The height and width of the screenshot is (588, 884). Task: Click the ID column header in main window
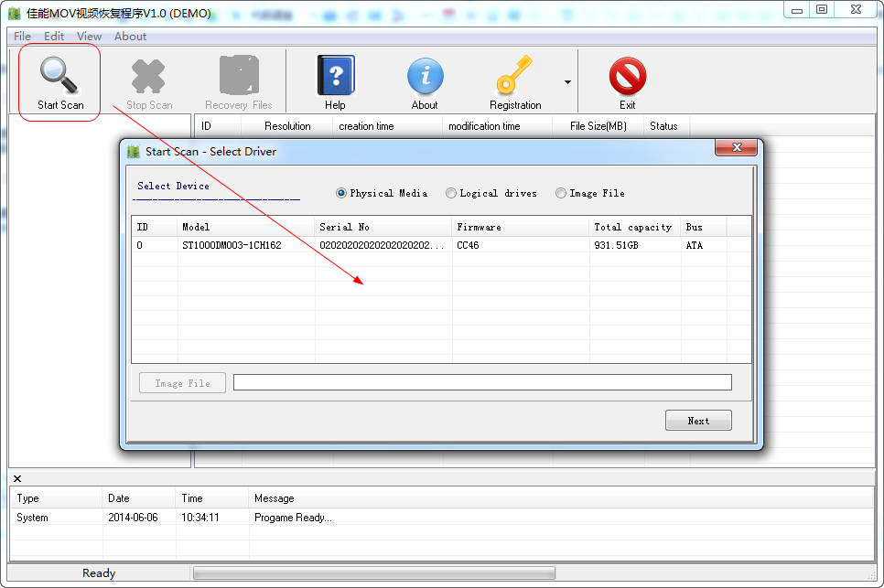[218, 126]
